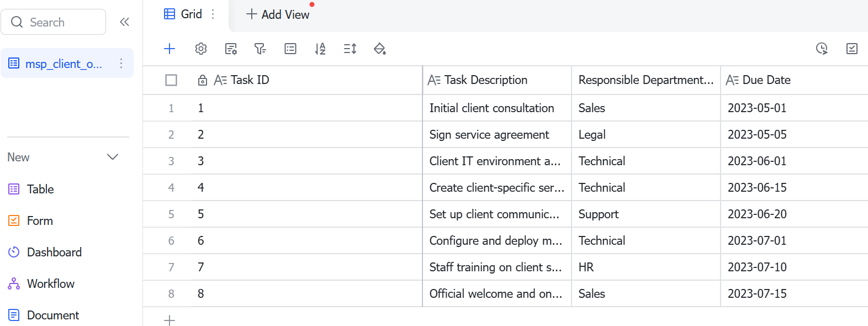Create a new Table

point(31,189)
